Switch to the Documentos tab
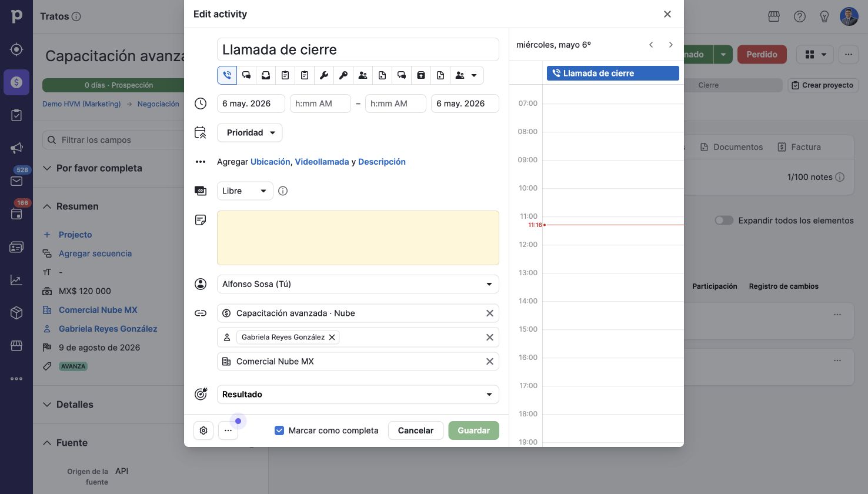Image resolution: width=868 pixels, height=494 pixels. [732, 147]
